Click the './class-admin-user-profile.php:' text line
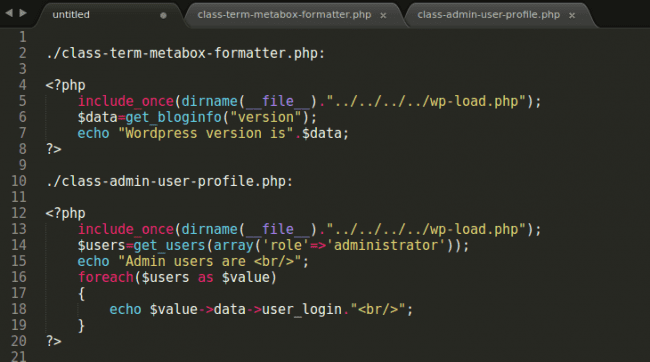650x362 pixels. tap(169, 181)
